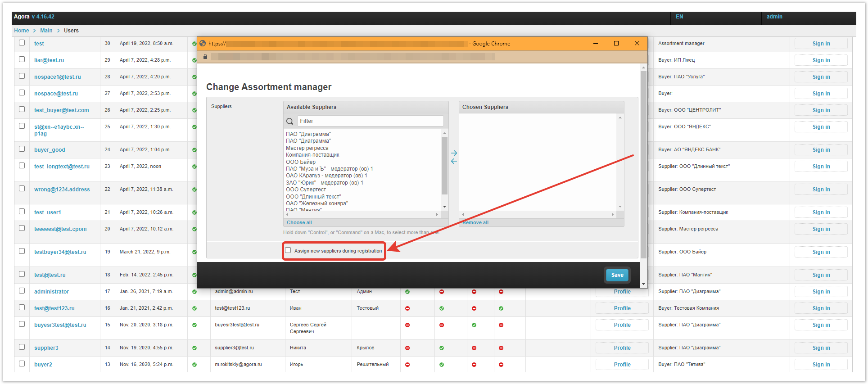Click the right arrow to add selected supplier
Screen dimensions: 868x384
pos(454,153)
